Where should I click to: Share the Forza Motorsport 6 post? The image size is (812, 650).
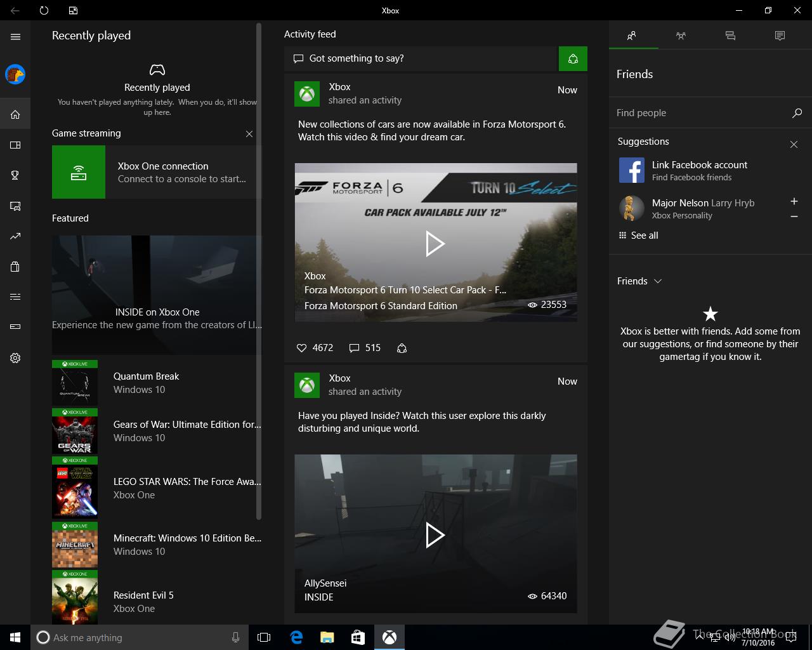coord(402,348)
